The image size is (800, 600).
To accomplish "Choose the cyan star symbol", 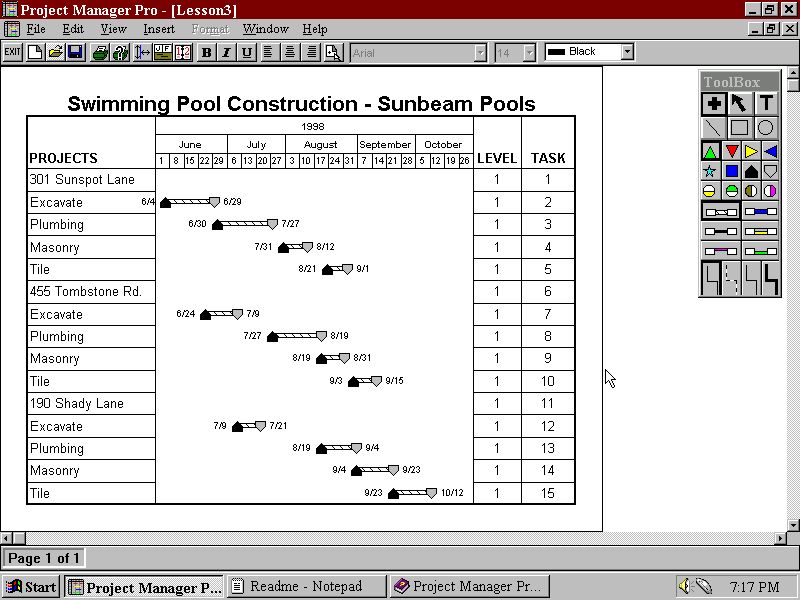I will point(711,171).
